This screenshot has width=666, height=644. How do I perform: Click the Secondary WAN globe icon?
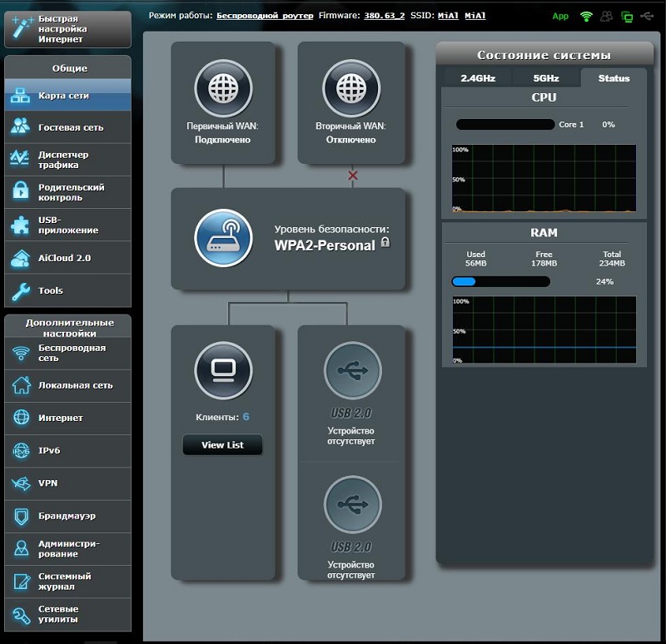pyautogui.click(x=351, y=88)
